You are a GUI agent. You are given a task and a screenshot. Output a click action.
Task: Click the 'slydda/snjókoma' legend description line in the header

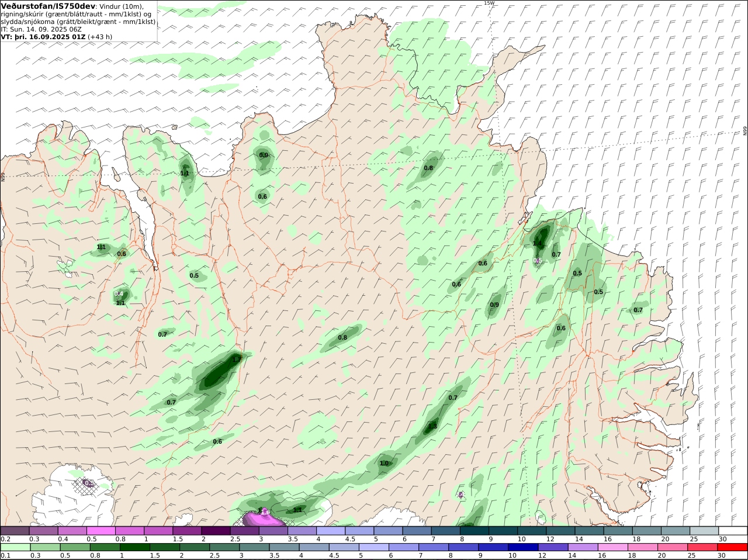click(x=78, y=21)
